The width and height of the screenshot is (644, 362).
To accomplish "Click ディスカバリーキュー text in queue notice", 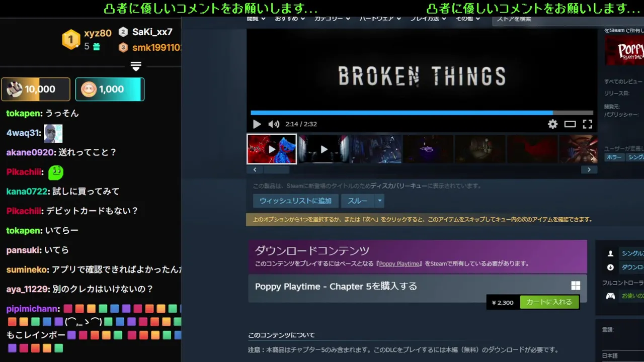I will point(398,186).
